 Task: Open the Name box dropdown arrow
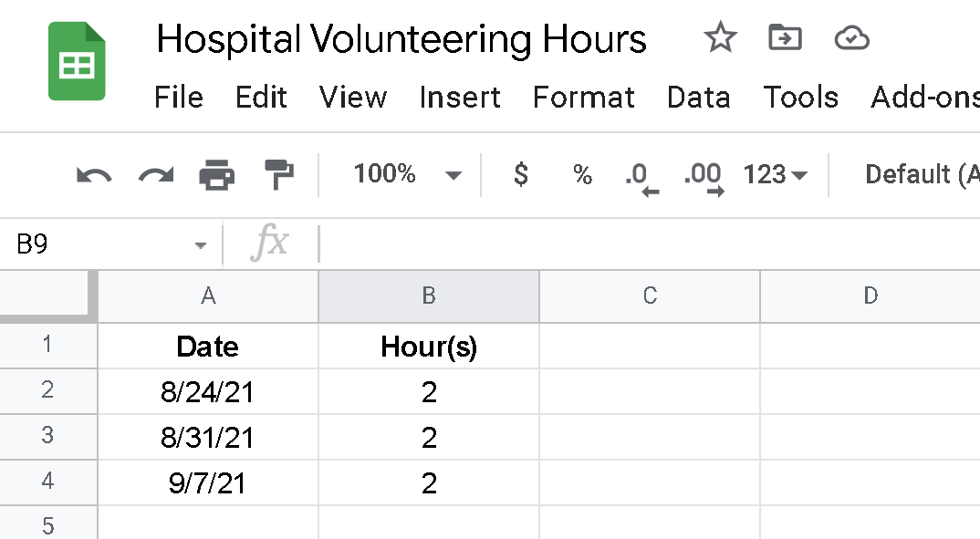[x=201, y=245]
